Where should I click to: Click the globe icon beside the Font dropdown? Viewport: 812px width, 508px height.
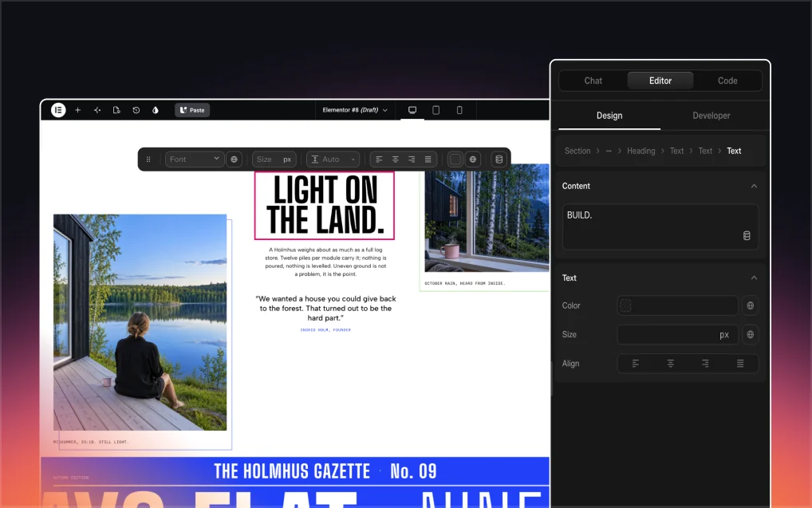(x=234, y=159)
